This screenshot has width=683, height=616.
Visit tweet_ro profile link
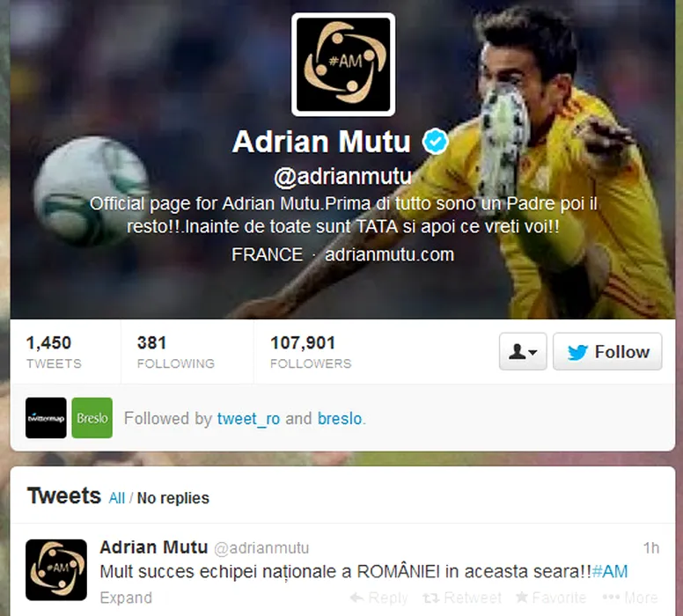[248, 419]
